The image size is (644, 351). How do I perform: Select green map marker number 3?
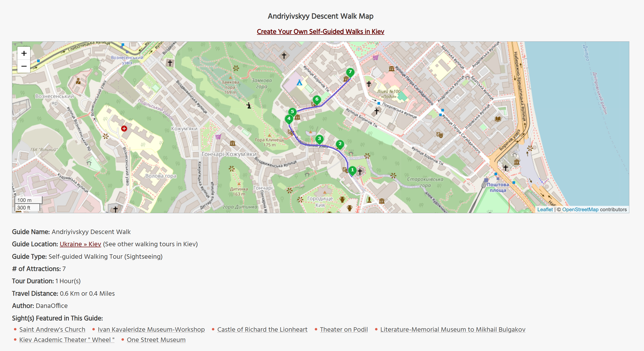click(x=319, y=139)
